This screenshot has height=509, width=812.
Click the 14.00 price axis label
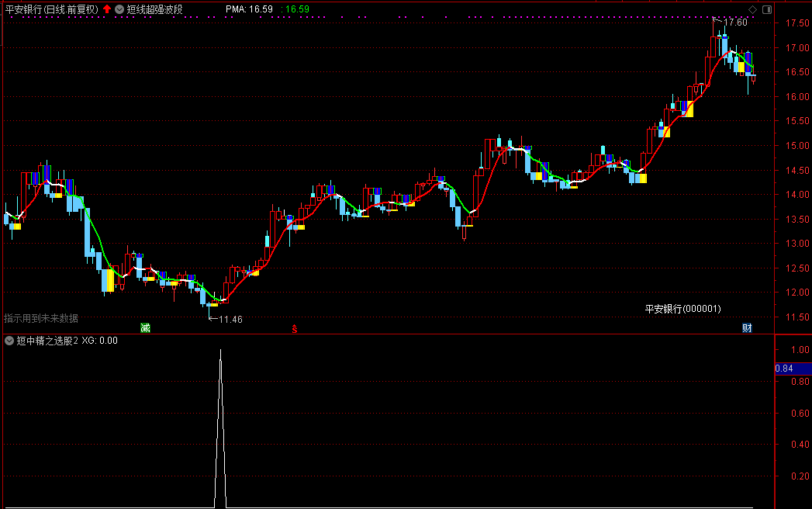[x=797, y=195]
